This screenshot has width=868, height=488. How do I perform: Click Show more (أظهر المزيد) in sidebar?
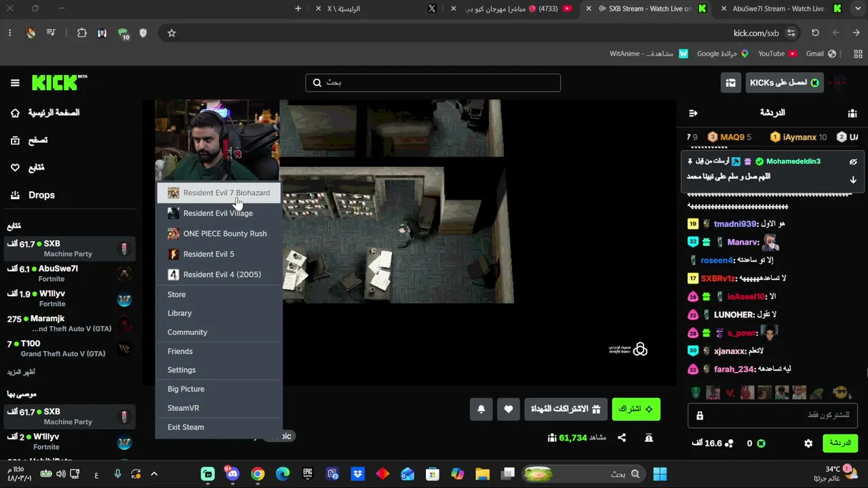(x=21, y=372)
